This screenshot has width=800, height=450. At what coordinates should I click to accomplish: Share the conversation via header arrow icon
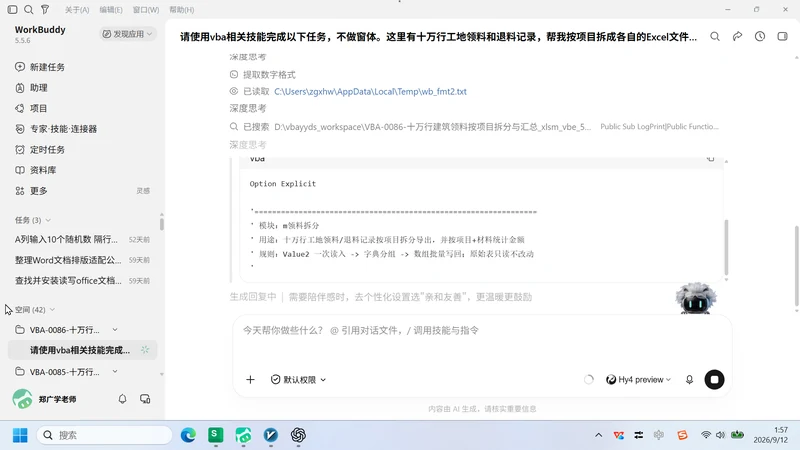click(x=737, y=36)
